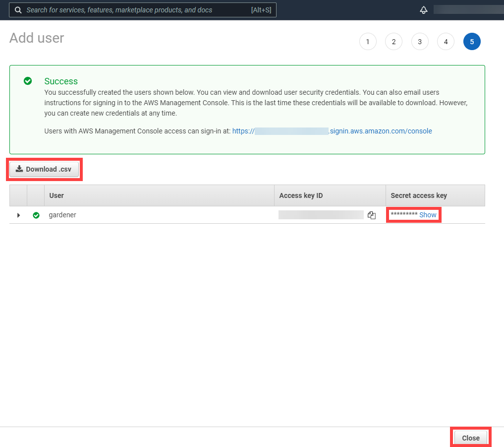Jump to step 2 in the wizard
Screen dimensions: 504x447
coord(393,42)
